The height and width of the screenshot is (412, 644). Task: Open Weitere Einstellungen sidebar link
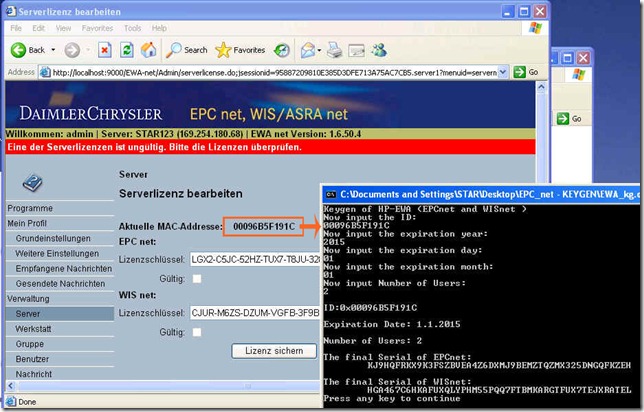(x=57, y=253)
